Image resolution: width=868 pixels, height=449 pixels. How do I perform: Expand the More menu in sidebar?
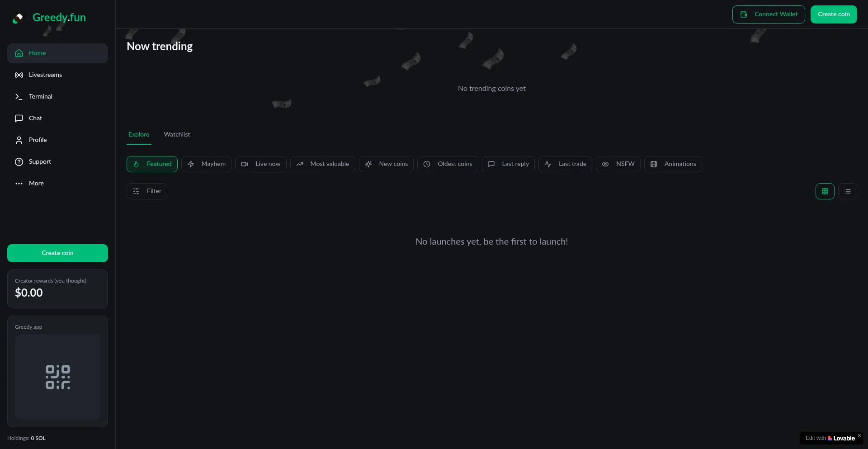point(36,184)
